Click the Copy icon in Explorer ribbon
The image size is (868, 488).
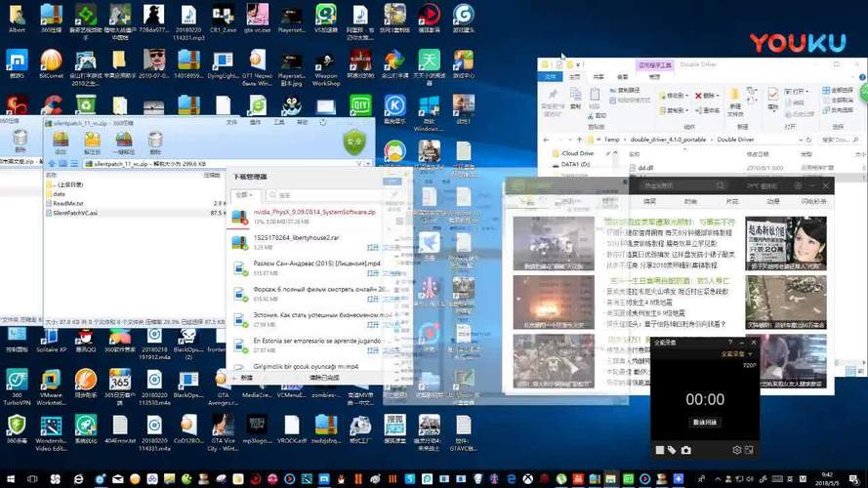tap(576, 98)
